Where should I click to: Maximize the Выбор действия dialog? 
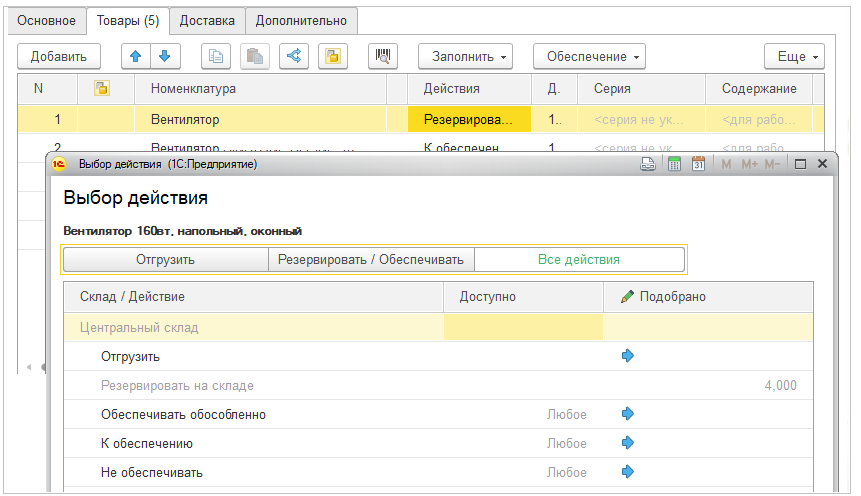(800, 164)
